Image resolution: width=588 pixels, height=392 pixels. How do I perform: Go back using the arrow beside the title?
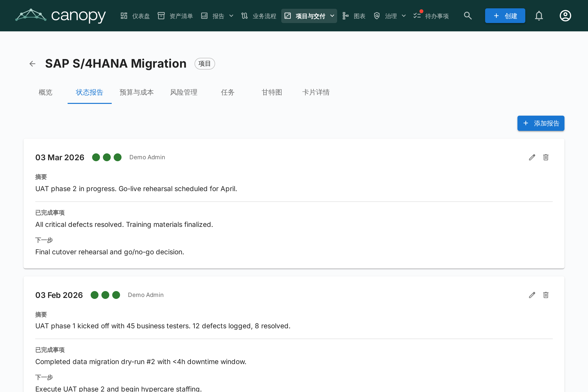pyautogui.click(x=32, y=64)
